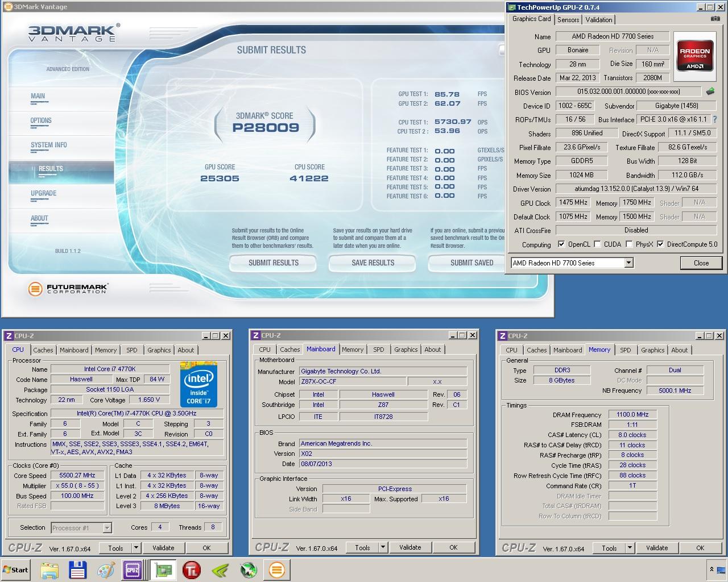Click the green star globe taskbar icon

249,570
